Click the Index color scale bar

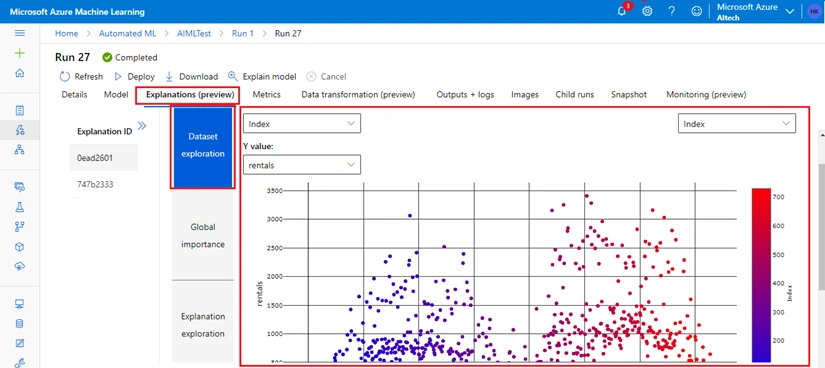(761, 275)
